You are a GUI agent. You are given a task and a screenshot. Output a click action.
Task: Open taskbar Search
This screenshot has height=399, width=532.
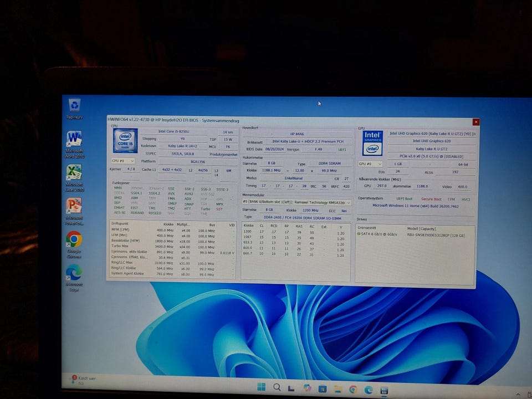pos(277,387)
